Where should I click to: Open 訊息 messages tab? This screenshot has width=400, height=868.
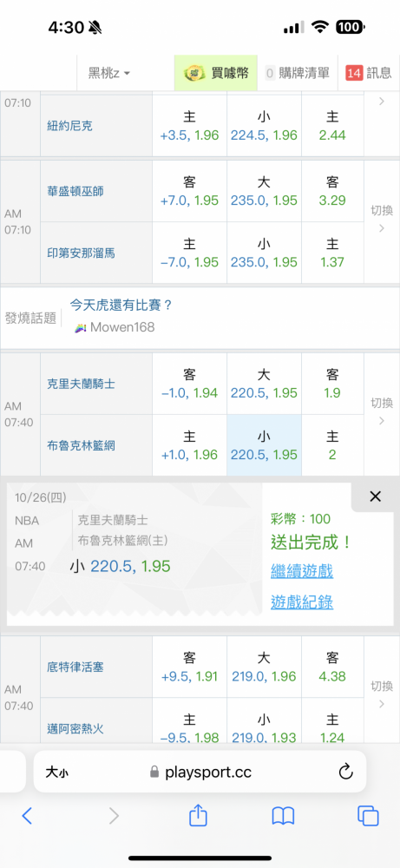pyautogui.click(x=369, y=73)
